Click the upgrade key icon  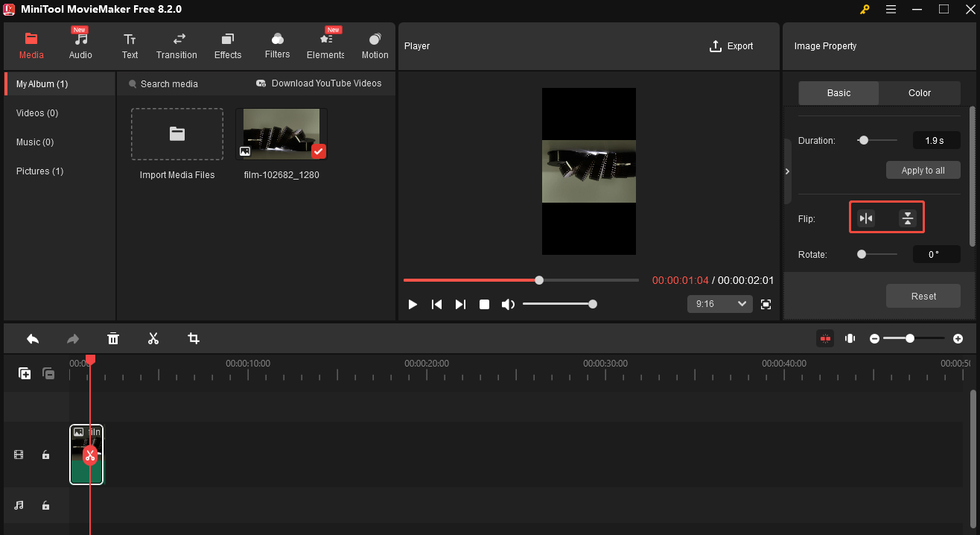pyautogui.click(x=864, y=9)
